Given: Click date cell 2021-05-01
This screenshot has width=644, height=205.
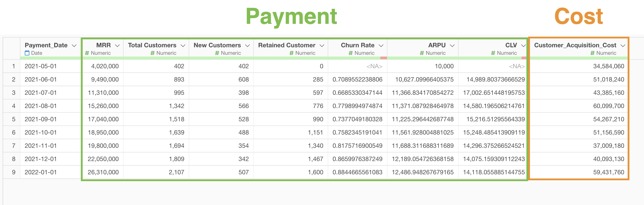Looking at the screenshot, I should (x=40, y=66).
